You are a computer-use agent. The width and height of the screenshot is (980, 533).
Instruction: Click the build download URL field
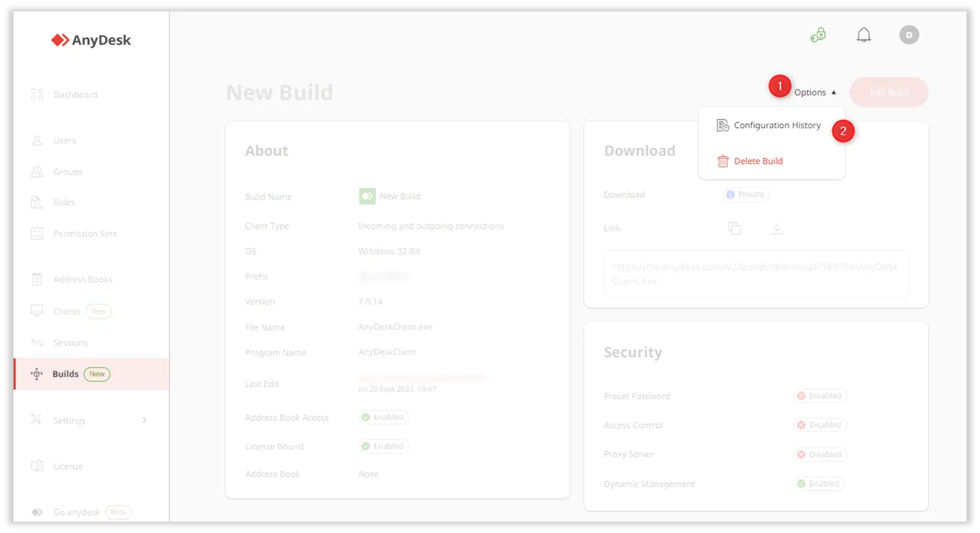pos(755,274)
